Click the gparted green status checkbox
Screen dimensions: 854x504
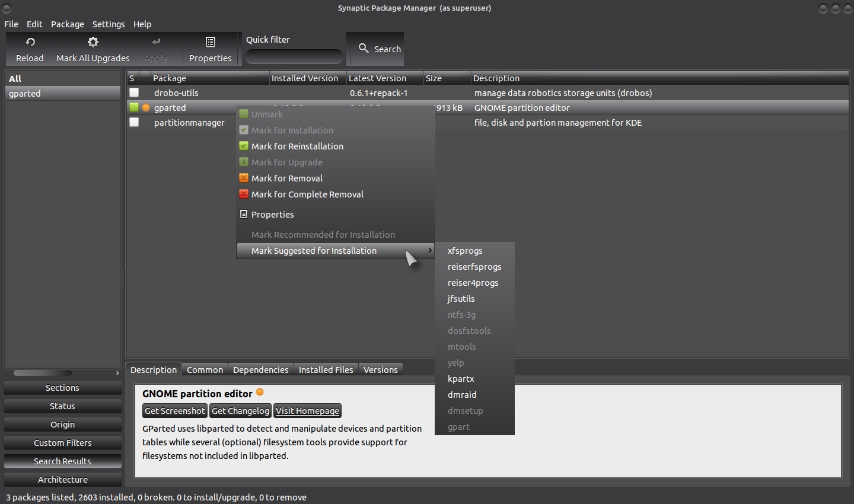tap(134, 107)
